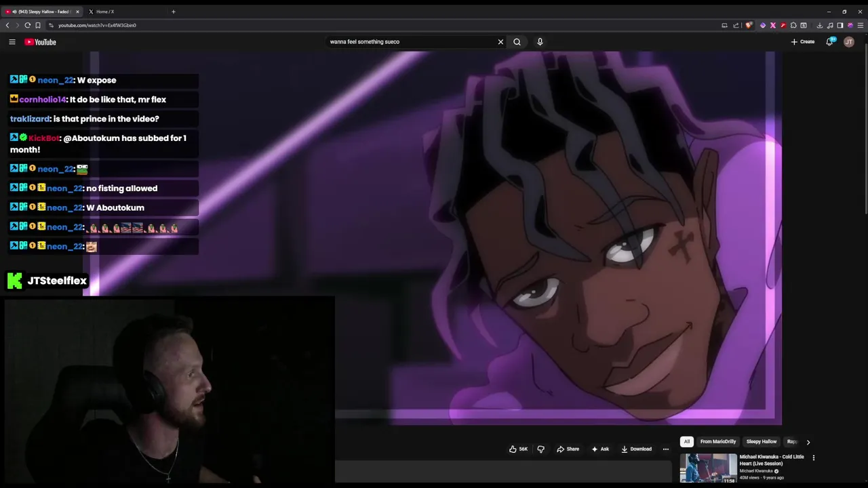868x488 pixels.
Task: Select the From MarioDrilly chip
Action: pyautogui.click(x=717, y=441)
